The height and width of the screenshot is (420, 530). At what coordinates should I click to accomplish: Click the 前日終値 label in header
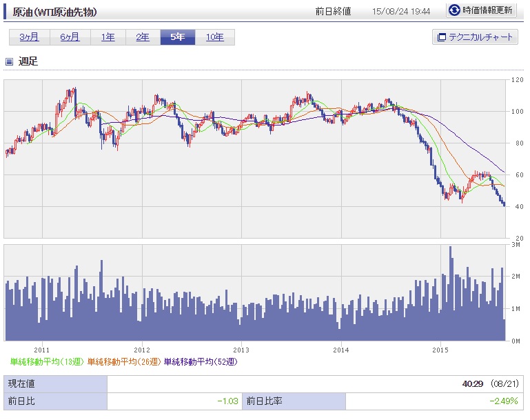333,12
